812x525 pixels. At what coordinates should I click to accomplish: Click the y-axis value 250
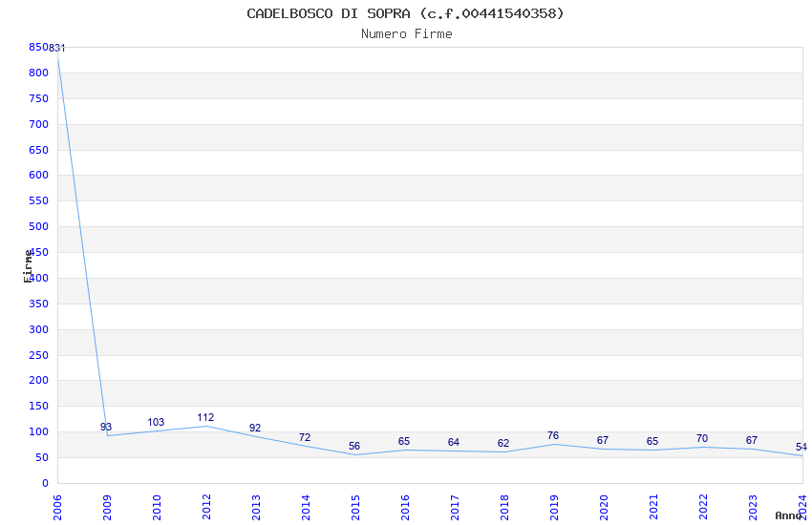coord(39,355)
